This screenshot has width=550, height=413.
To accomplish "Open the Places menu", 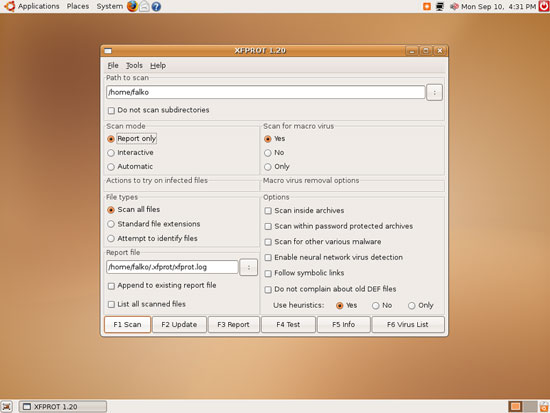I will pyautogui.click(x=78, y=6).
